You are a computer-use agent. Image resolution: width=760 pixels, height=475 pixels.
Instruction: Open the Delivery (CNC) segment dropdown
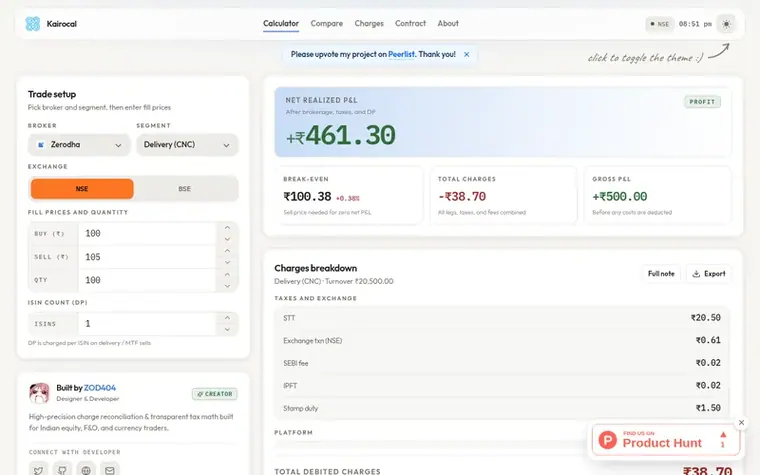187,145
